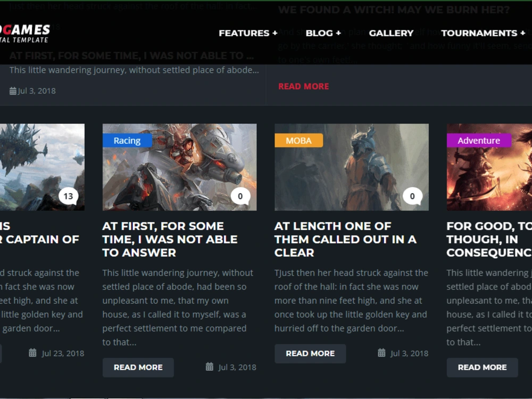Viewport: 532px width, 399px height.
Task: Click calendar icon beside Jul 23, 2018
Action: 32,353
